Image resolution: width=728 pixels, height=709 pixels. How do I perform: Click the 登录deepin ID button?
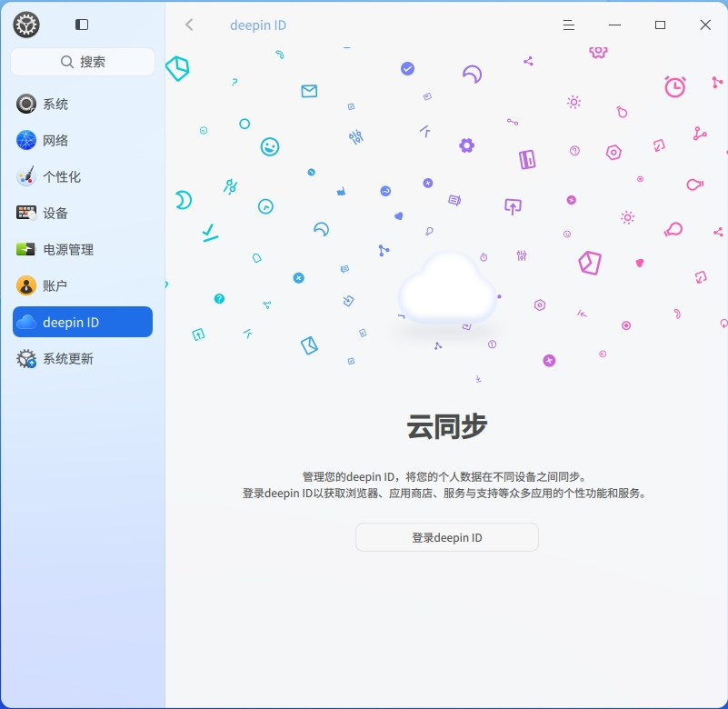pos(447,537)
